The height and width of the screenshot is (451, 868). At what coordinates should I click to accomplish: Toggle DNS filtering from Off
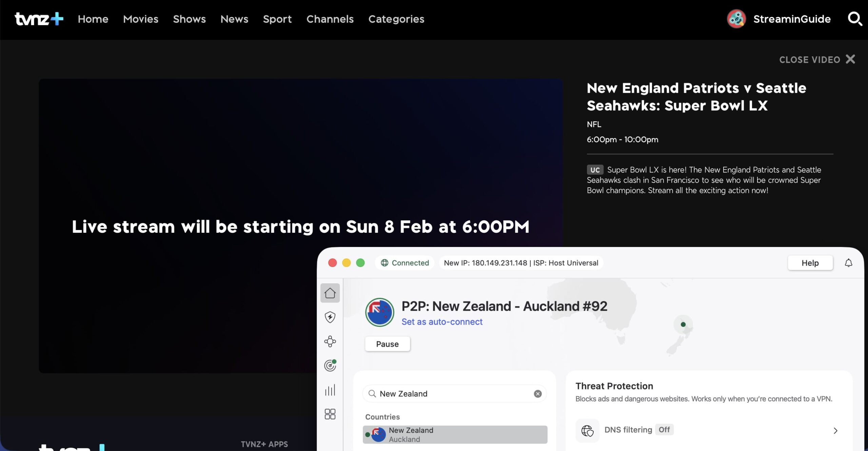(x=664, y=429)
